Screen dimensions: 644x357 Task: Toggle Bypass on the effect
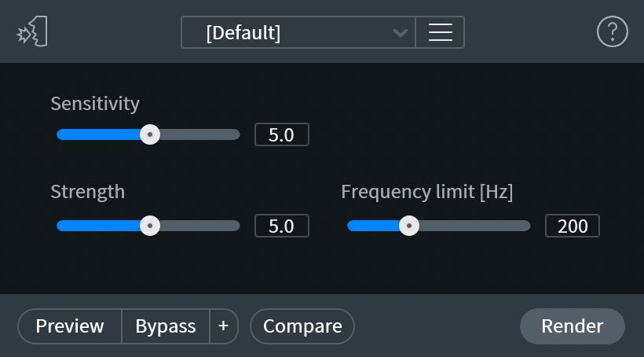coord(166,326)
